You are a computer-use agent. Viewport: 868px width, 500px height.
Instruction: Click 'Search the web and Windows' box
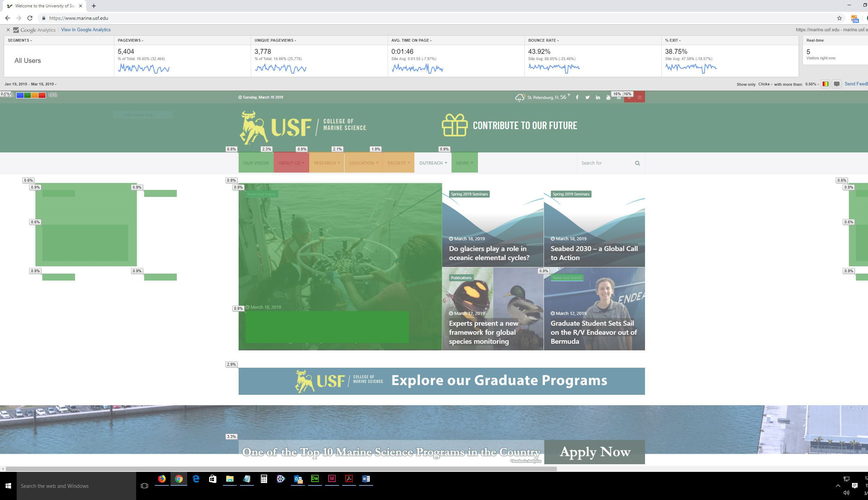pos(76,486)
